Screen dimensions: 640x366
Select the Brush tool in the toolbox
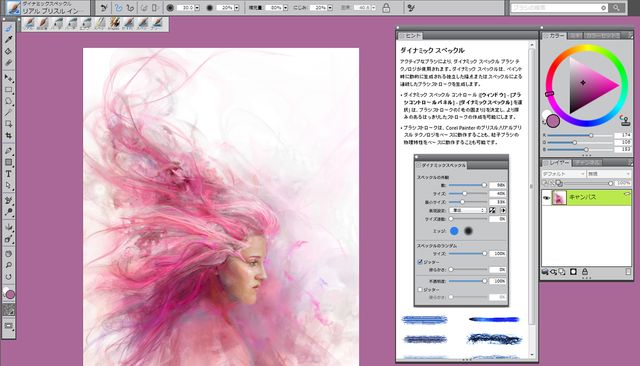point(9,28)
